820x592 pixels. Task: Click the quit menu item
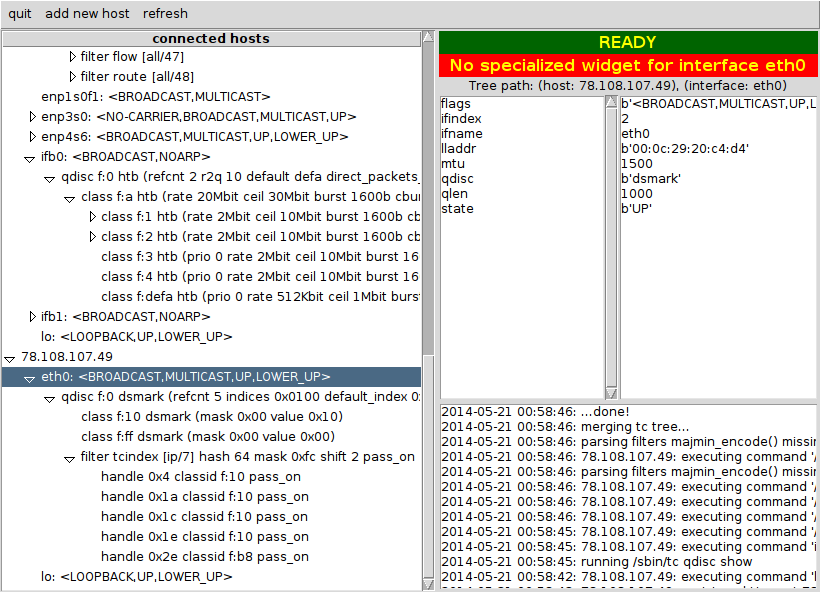coord(19,14)
